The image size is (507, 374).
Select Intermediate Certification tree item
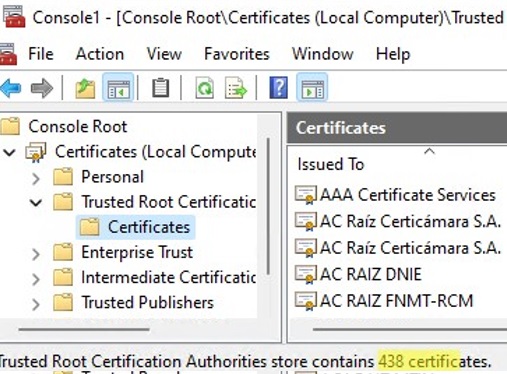169,277
